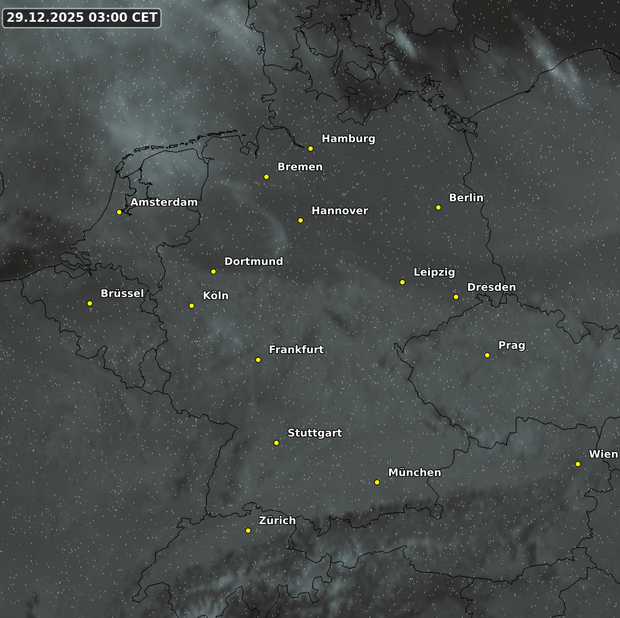Click the Leipzig city name label

(434, 272)
